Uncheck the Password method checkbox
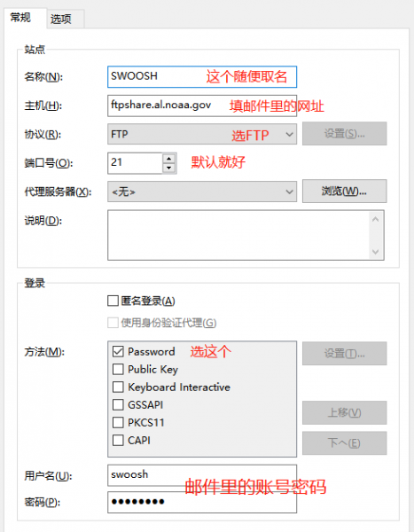 click(118, 351)
